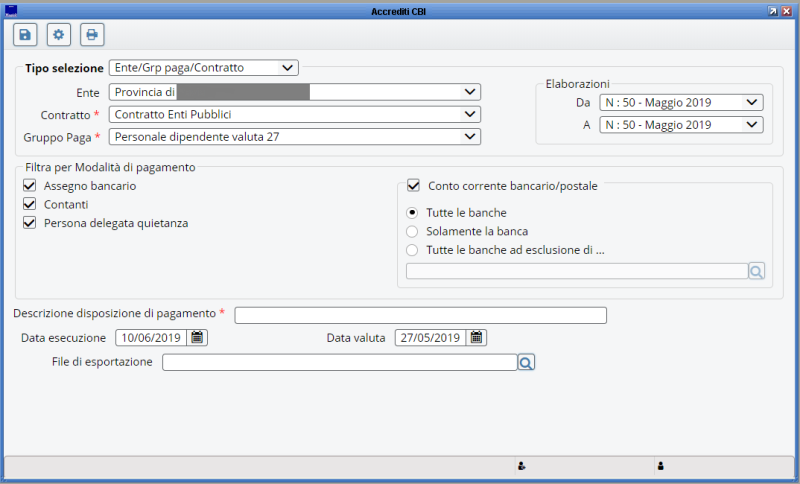The image size is (800, 484).
Task: Open the Contratto dropdown
Action: click(295, 114)
